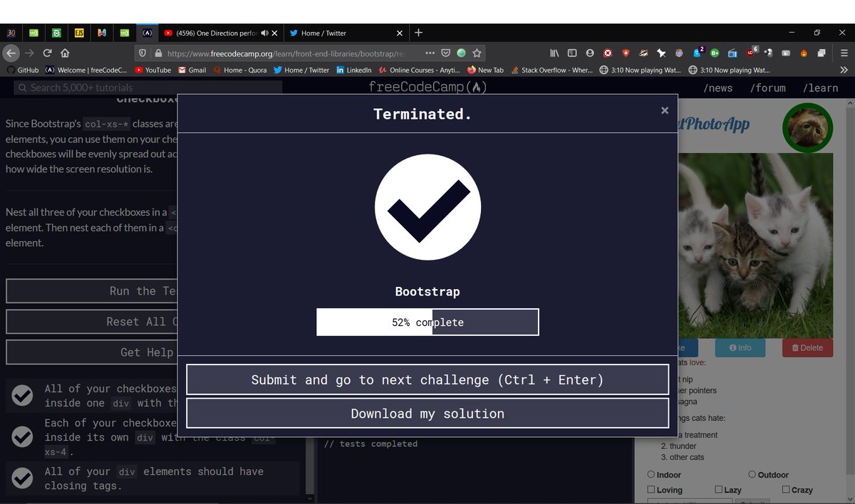This screenshot has width=855, height=504.
Task: Open the Home - Quora bookmark
Action: click(240, 70)
